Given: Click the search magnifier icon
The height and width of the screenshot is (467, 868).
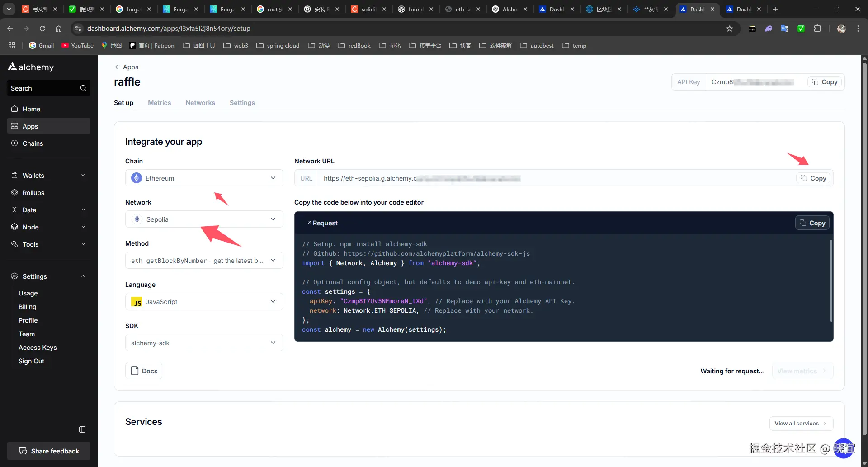Looking at the screenshot, I should (x=83, y=88).
